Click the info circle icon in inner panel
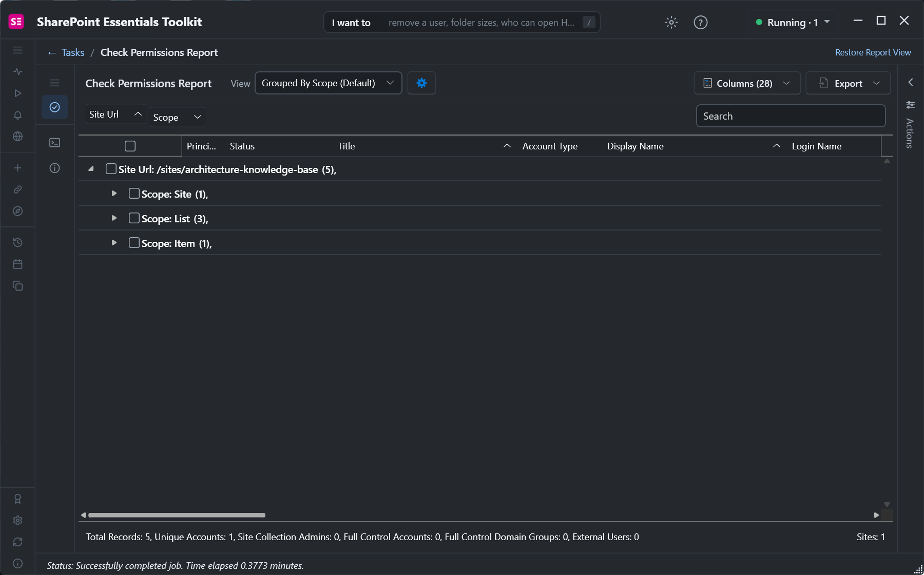The width and height of the screenshot is (924, 575). click(x=55, y=168)
